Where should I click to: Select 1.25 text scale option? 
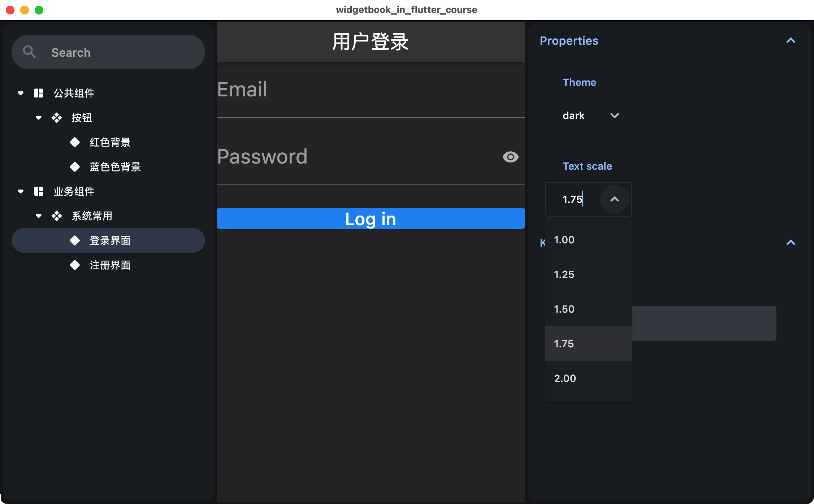pos(589,274)
